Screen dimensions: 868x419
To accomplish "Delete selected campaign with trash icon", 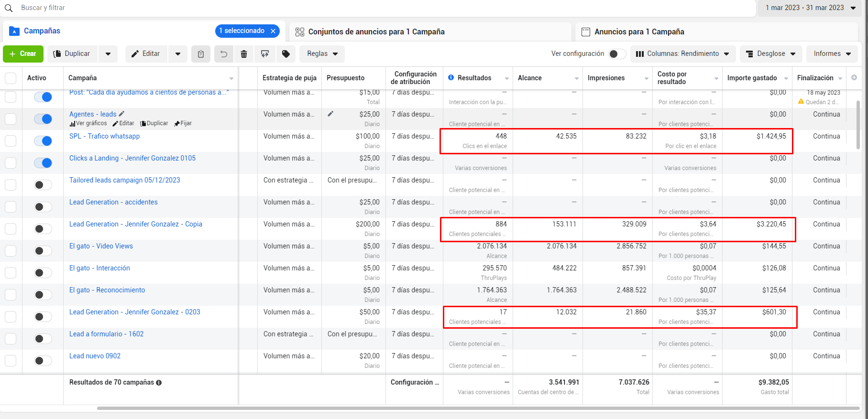I will pyautogui.click(x=244, y=54).
